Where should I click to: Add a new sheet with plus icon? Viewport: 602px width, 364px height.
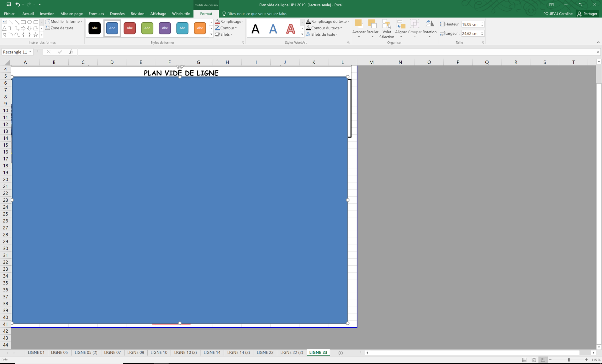pyautogui.click(x=341, y=353)
